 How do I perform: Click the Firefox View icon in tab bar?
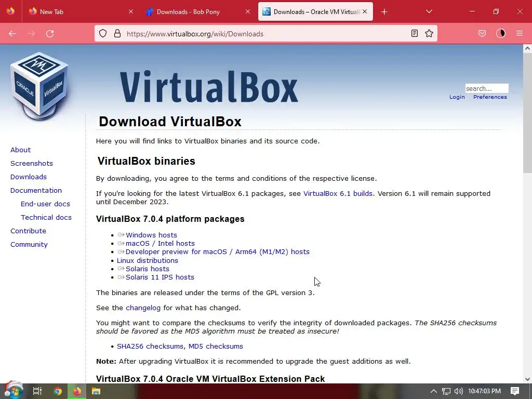(x=10, y=11)
